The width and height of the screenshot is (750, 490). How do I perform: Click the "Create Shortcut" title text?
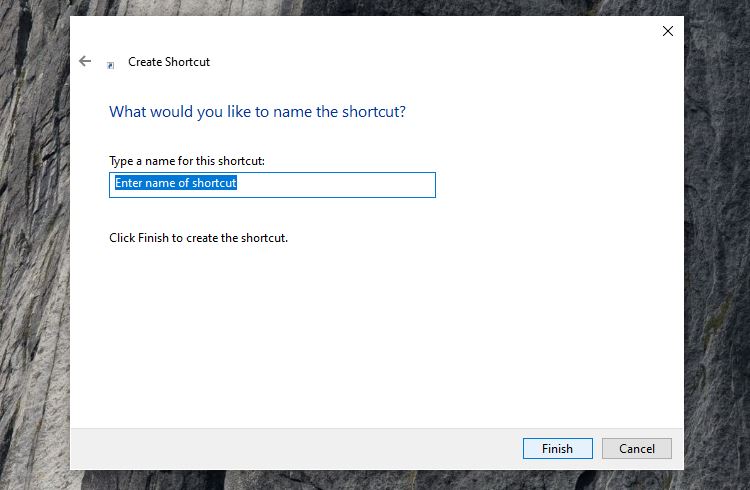169,62
